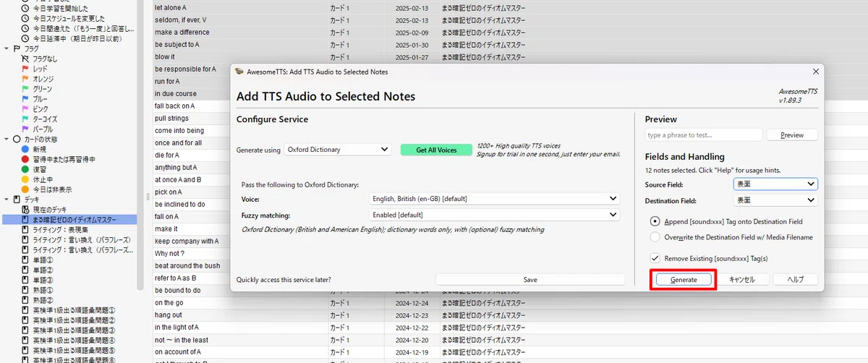Image resolution: width=868 pixels, height=363 pixels.
Task: Select the purple flag パープル filter
Action: (38, 129)
